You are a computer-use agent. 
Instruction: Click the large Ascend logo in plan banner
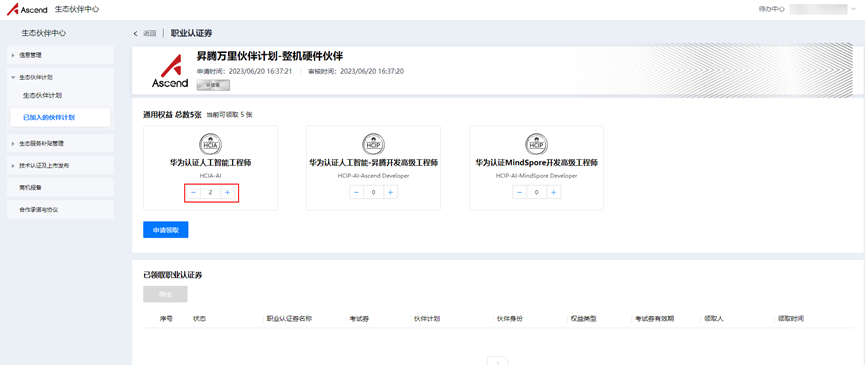pos(170,72)
